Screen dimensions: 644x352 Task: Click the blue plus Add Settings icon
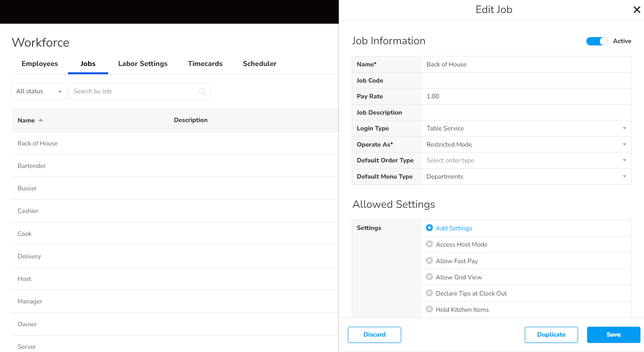(x=429, y=228)
